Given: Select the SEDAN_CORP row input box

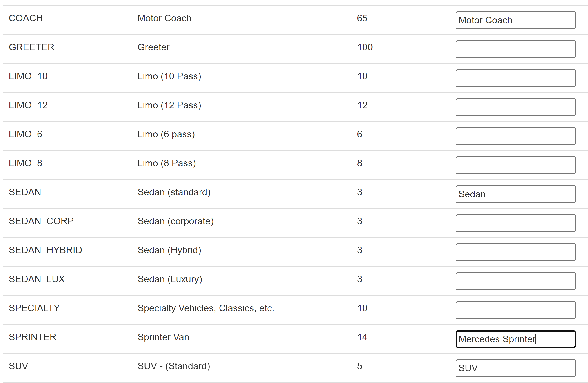Looking at the screenshot, I should coord(515,223).
